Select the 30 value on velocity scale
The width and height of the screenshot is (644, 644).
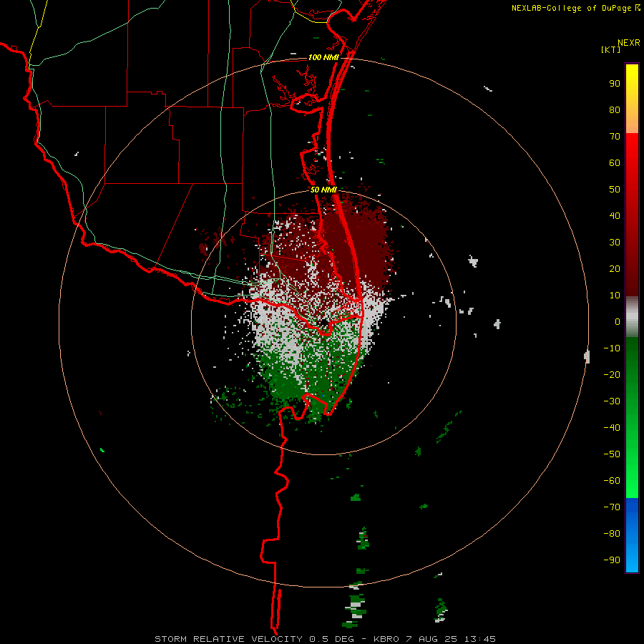[615, 243]
